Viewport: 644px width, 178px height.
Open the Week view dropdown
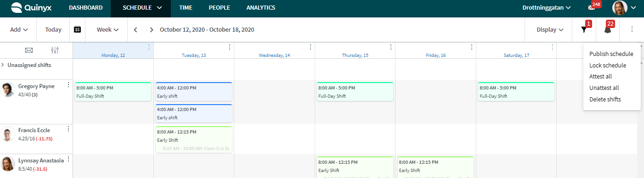[x=107, y=29]
